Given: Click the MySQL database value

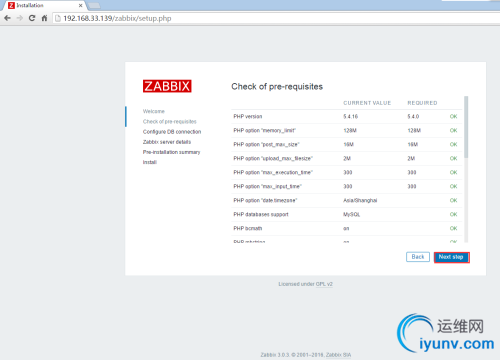Looking at the screenshot, I should click(x=352, y=214).
